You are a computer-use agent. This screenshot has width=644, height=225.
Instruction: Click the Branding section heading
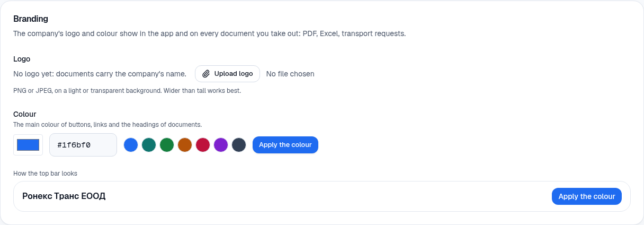[31, 19]
